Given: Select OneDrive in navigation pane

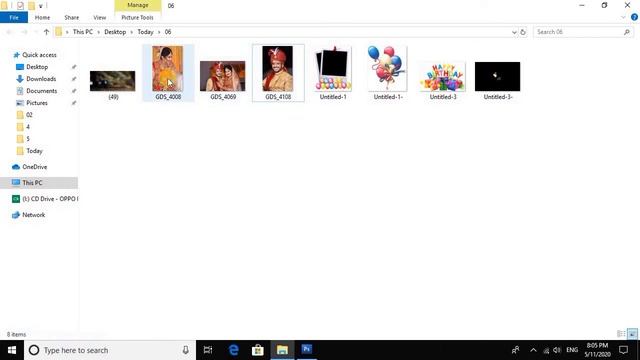Looking at the screenshot, I should point(34,167).
